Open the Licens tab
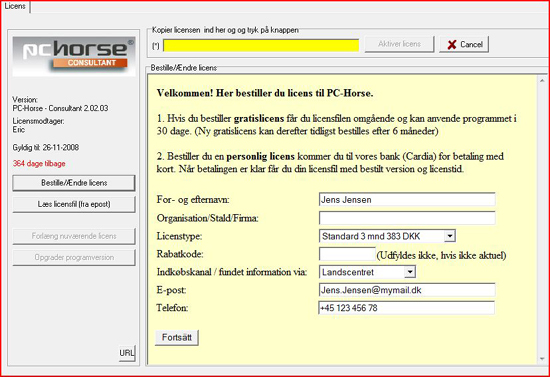Viewport: 550px width, 377px height. point(15,6)
